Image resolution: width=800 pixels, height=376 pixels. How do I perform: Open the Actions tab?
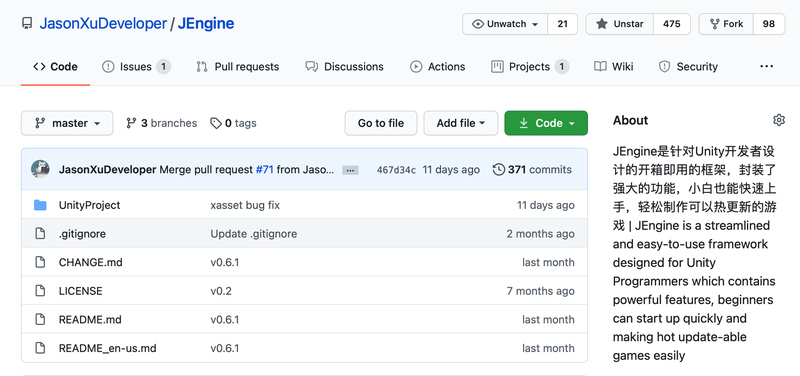438,67
